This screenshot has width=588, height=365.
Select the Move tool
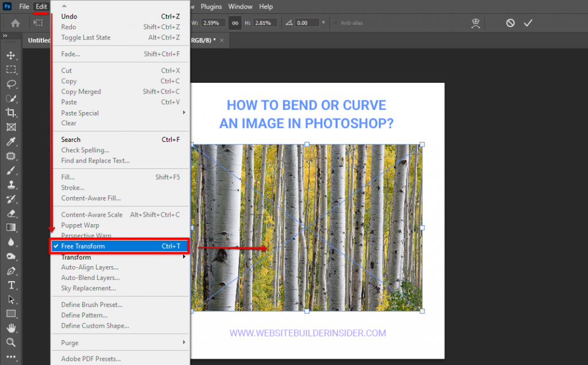[11, 55]
